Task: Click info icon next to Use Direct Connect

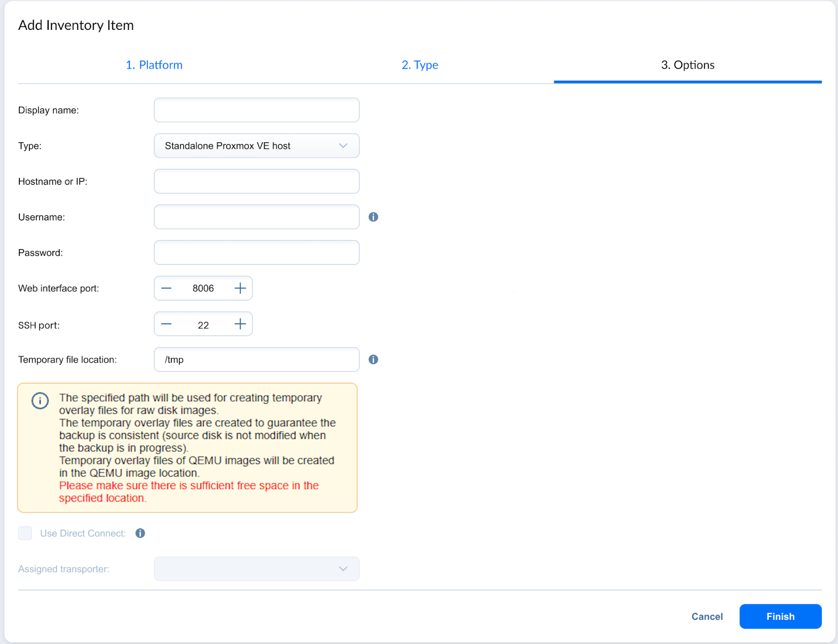Action: (x=140, y=533)
